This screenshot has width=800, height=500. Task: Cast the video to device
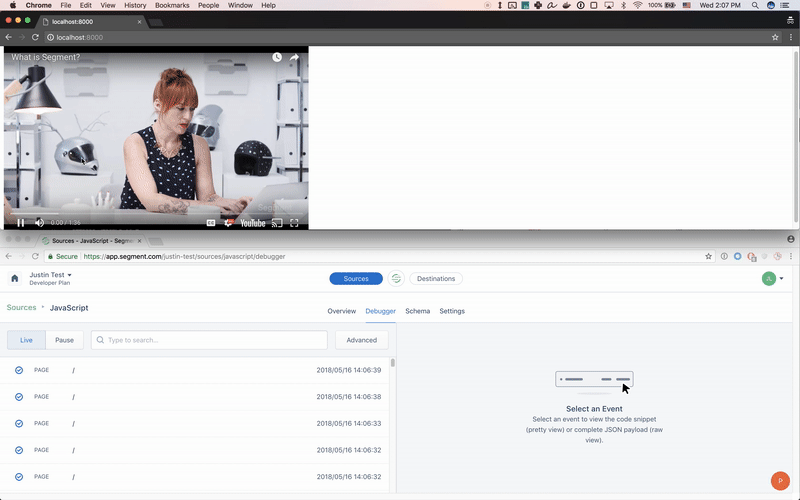(277, 223)
